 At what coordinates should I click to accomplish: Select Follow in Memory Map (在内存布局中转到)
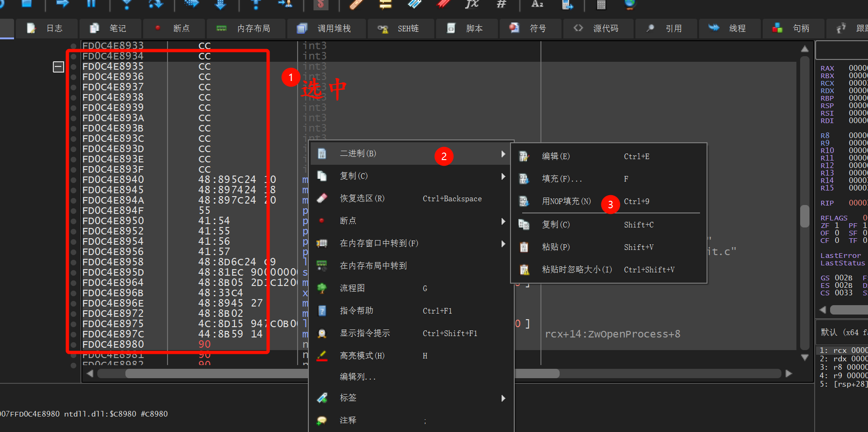[412, 266]
